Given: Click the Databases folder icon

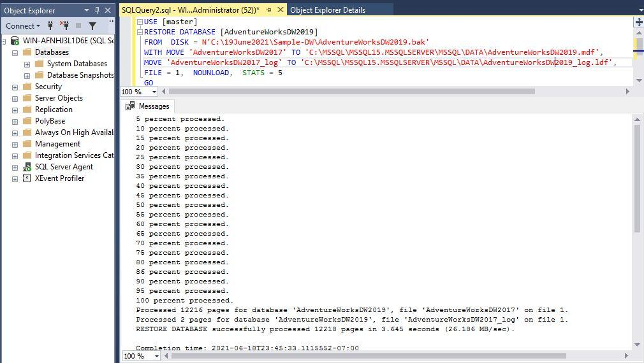Looking at the screenshot, I should [27, 52].
